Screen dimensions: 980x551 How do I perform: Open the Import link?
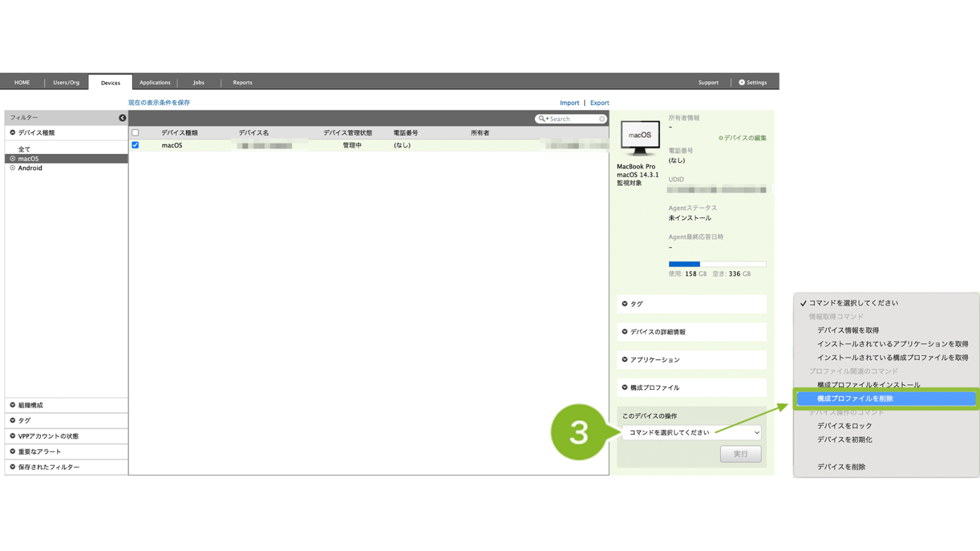pos(570,103)
